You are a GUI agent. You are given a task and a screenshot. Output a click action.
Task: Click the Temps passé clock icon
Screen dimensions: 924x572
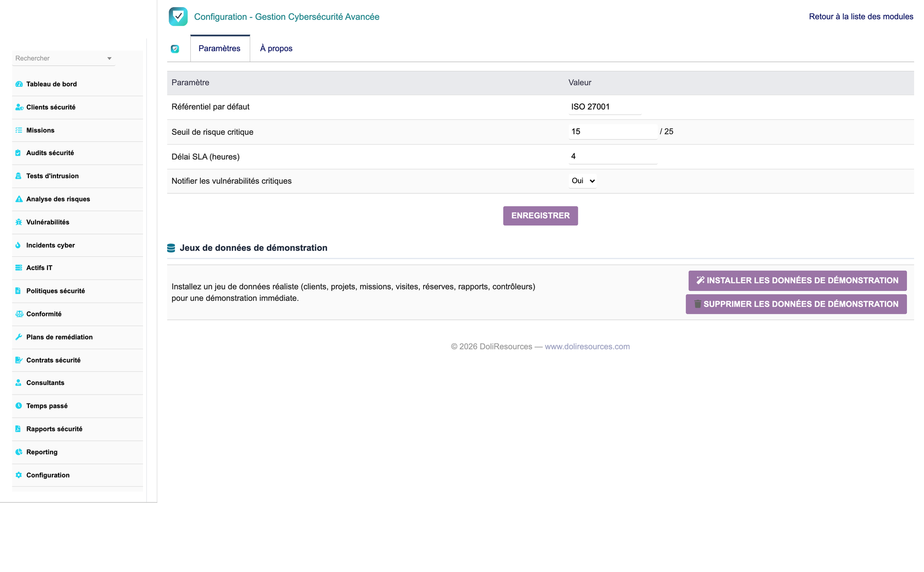tap(19, 406)
